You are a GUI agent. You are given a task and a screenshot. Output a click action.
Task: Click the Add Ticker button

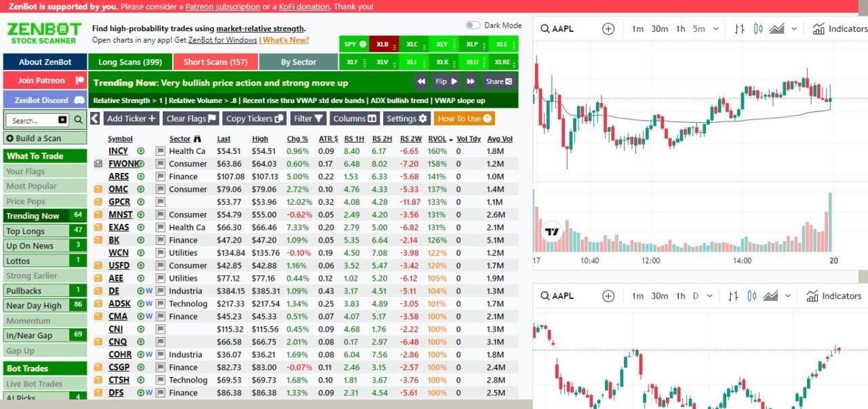132,118
